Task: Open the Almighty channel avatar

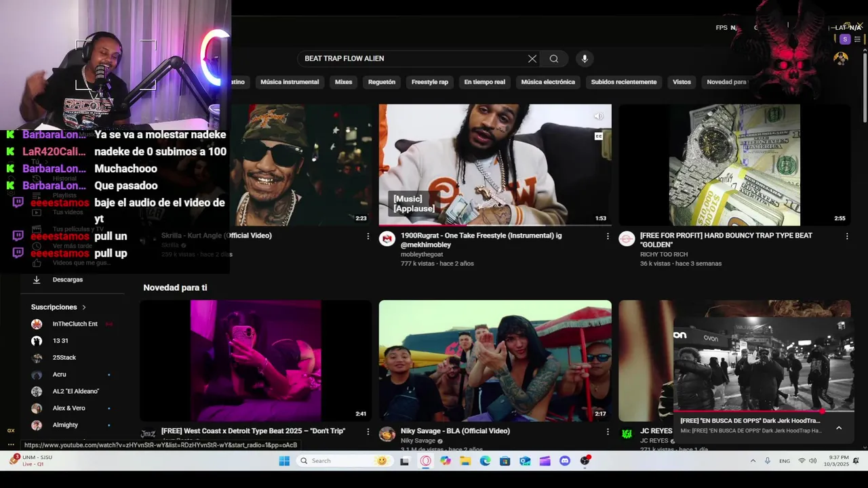Action: tap(37, 425)
